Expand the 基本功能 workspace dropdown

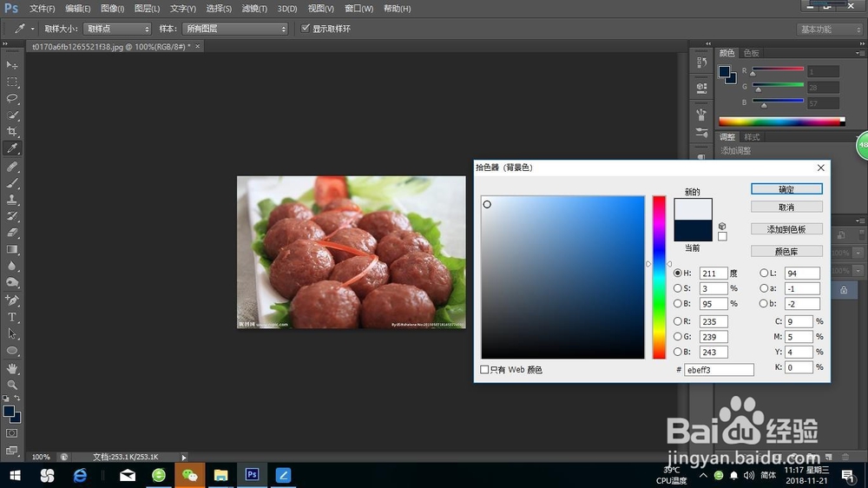(x=829, y=30)
